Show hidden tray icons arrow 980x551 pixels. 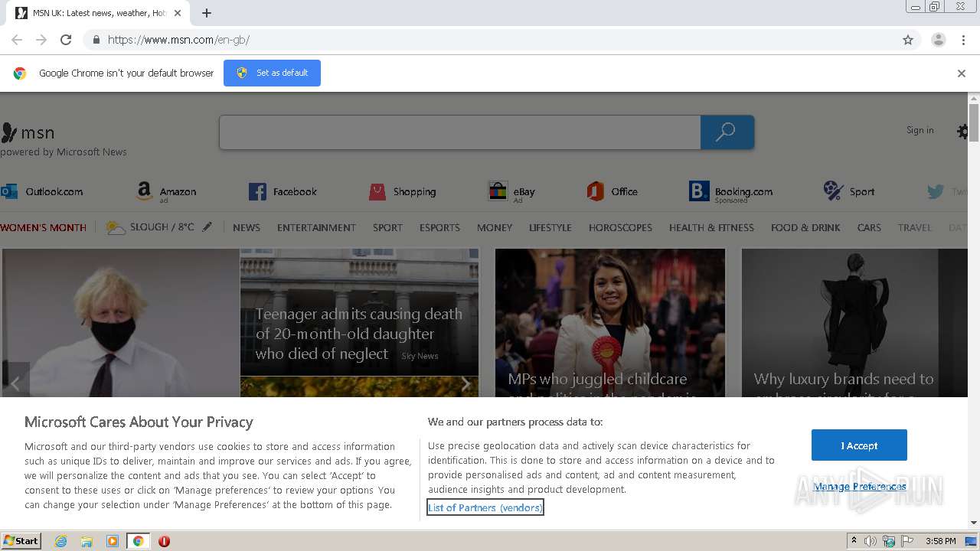(x=854, y=541)
